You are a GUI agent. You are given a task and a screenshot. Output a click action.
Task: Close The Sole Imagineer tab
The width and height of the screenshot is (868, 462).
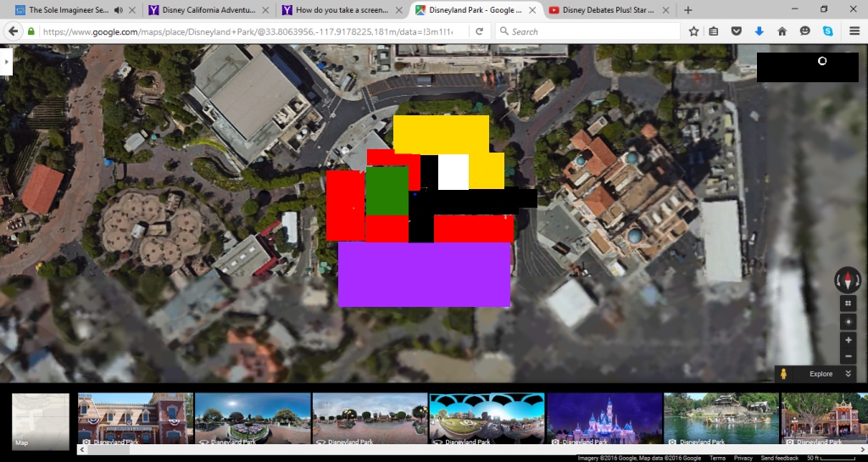click(x=132, y=10)
